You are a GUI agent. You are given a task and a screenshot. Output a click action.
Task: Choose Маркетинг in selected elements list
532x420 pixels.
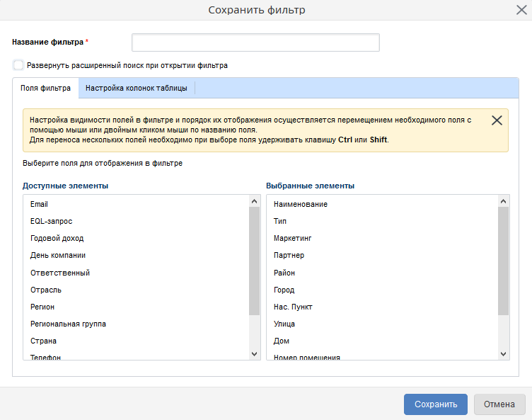293,238
